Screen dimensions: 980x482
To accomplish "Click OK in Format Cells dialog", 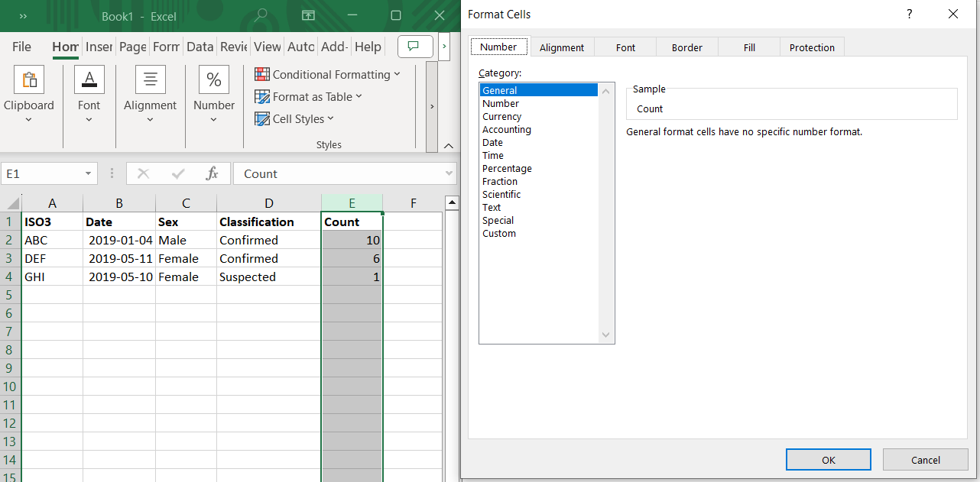I will tap(829, 459).
